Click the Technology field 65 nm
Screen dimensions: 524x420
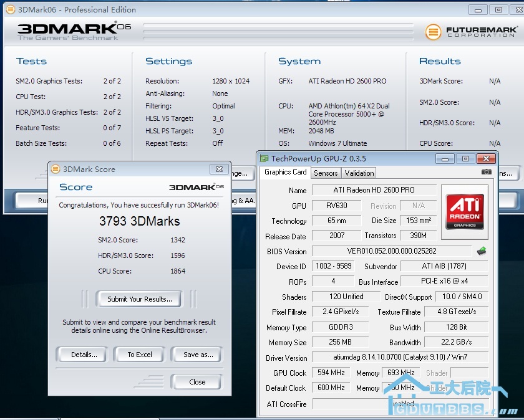pyautogui.click(x=336, y=221)
